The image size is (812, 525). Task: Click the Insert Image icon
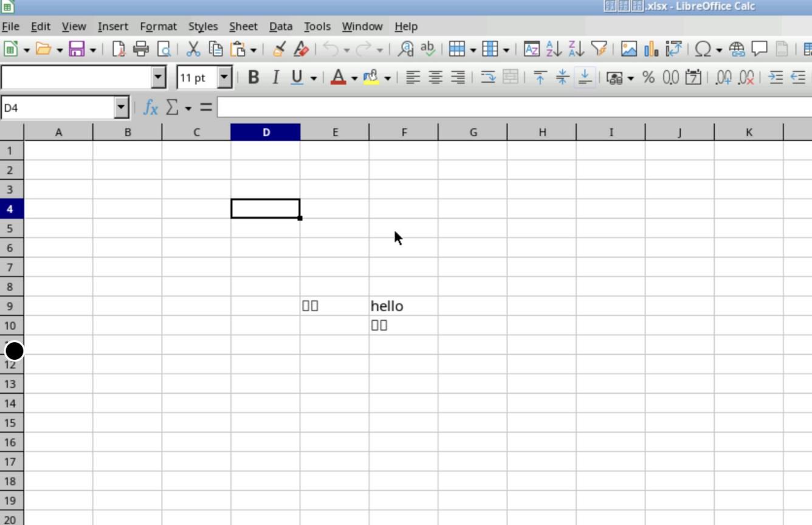pos(628,49)
